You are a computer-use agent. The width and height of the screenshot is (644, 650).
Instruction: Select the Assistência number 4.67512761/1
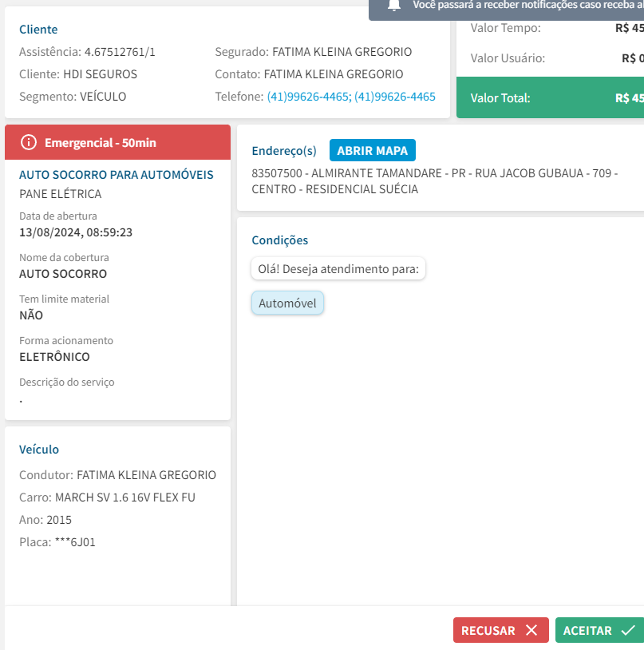(x=120, y=52)
